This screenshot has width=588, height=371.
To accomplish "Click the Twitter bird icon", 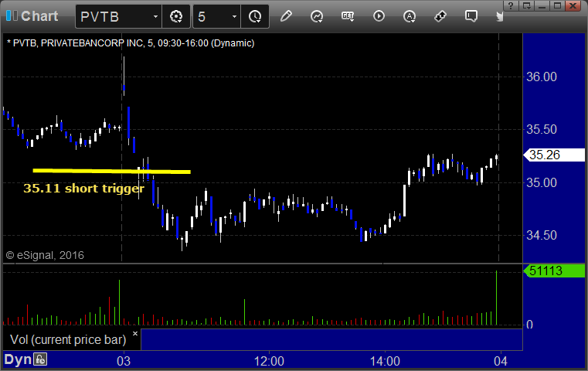I will coord(499,16).
